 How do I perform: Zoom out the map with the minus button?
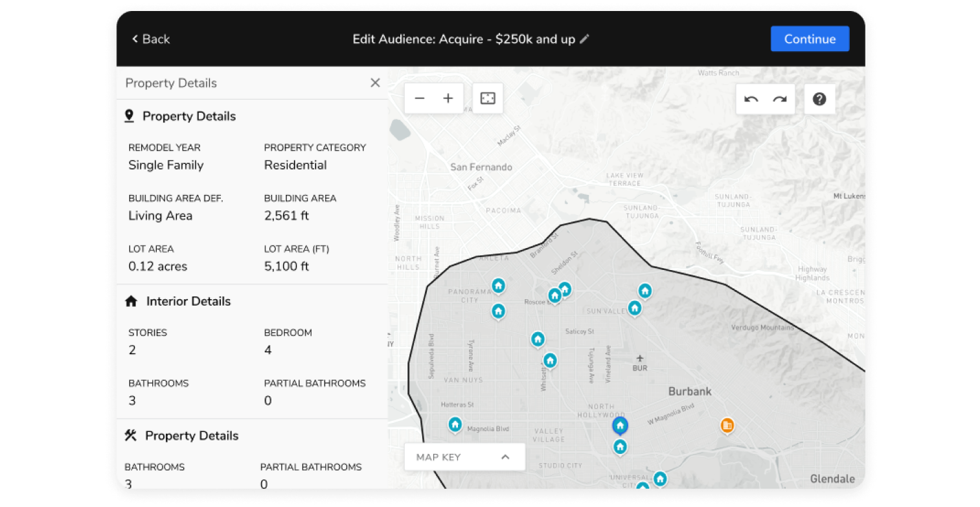(420, 98)
